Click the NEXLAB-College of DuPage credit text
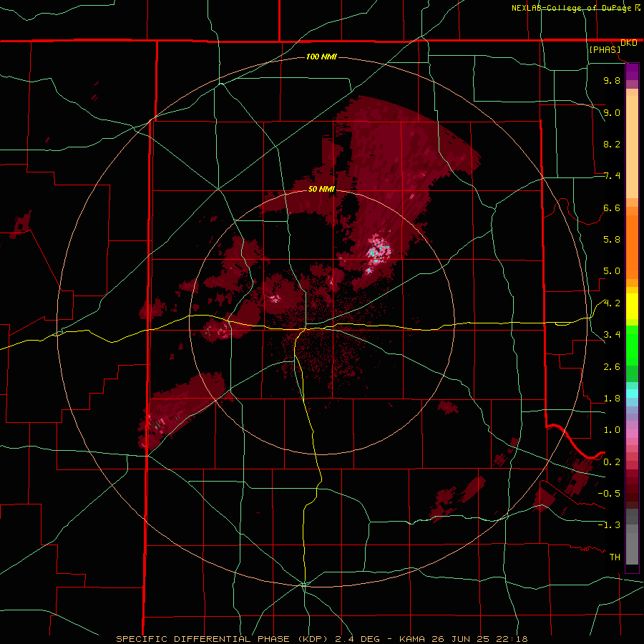Screen dimensions: 644x644 (571, 8)
